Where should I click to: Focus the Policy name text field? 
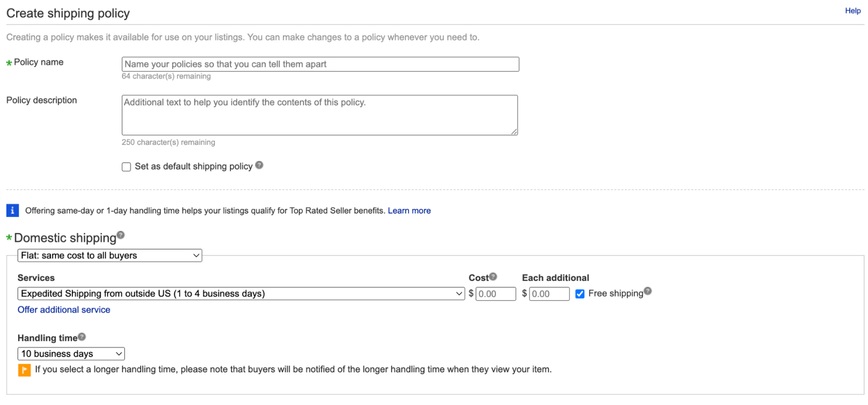pos(320,64)
